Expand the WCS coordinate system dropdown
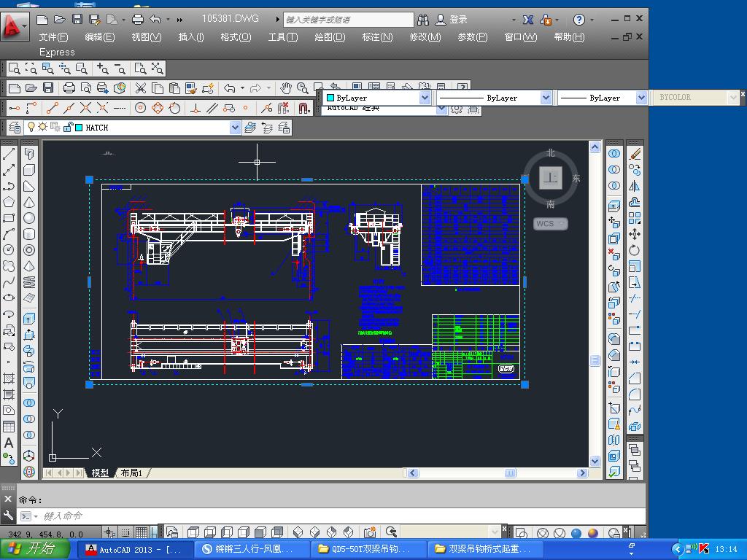This screenshot has width=747, height=560. tap(562, 224)
